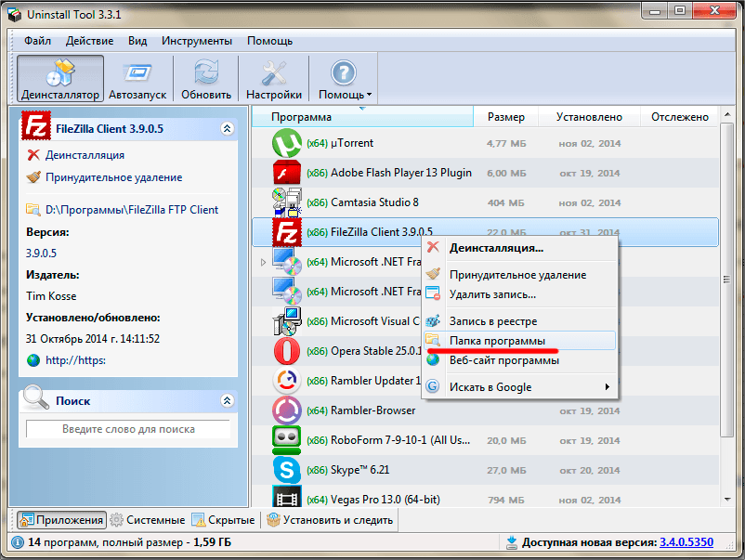
Task: Click the info icon in status bar
Action: point(18,542)
